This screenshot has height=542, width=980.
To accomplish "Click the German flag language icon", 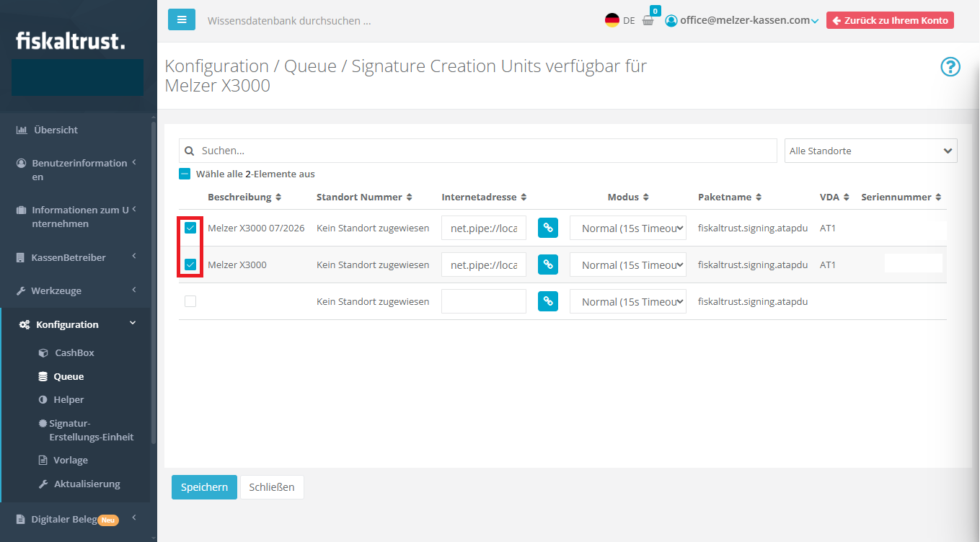I will click(612, 20).
